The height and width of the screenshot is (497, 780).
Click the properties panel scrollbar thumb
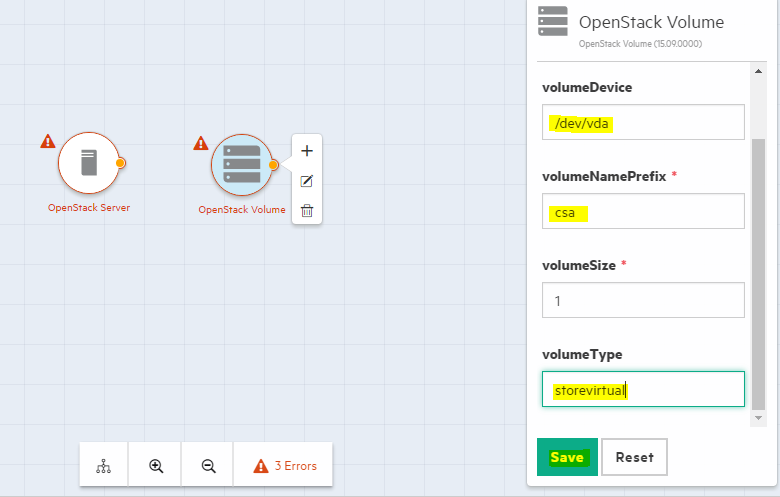tap(758, 275)
